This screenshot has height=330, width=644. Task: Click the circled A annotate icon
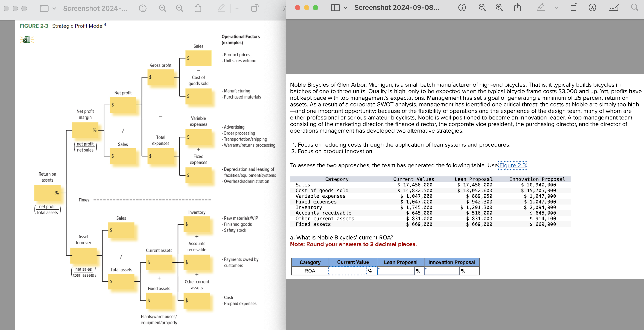592,8
